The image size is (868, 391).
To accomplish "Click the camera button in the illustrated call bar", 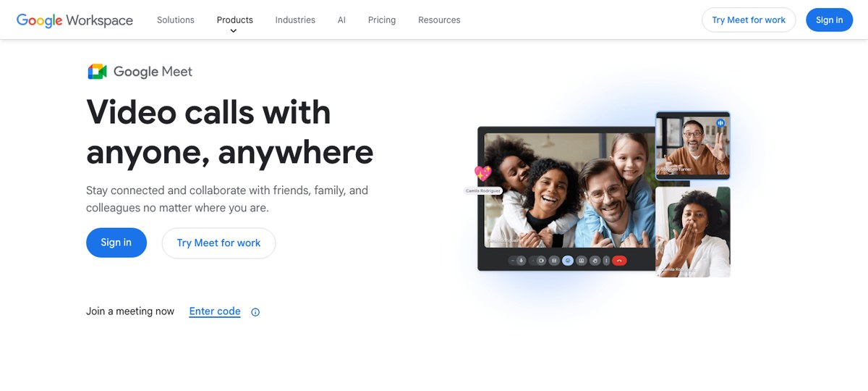I will click(541, 261).
